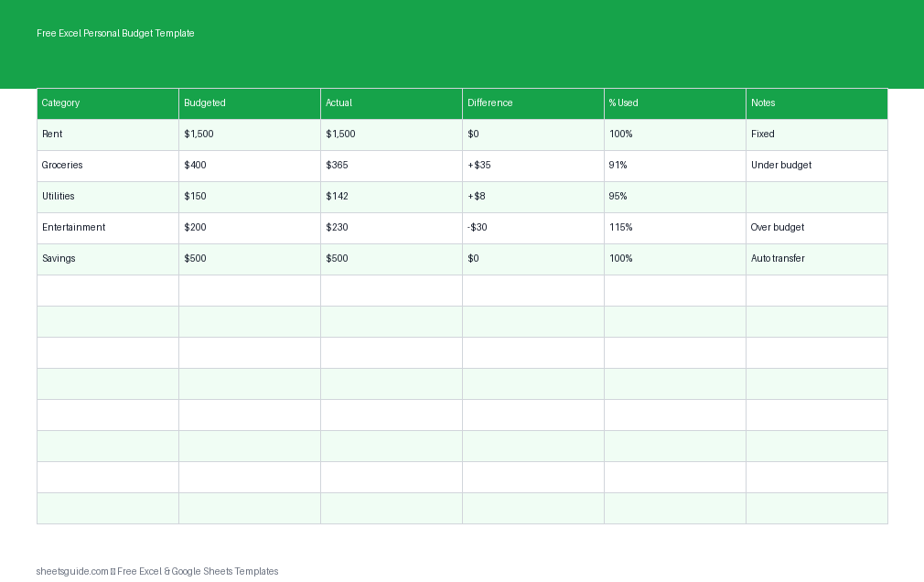Click the Free Excel Personal Budget Template title

coord(115,33)
